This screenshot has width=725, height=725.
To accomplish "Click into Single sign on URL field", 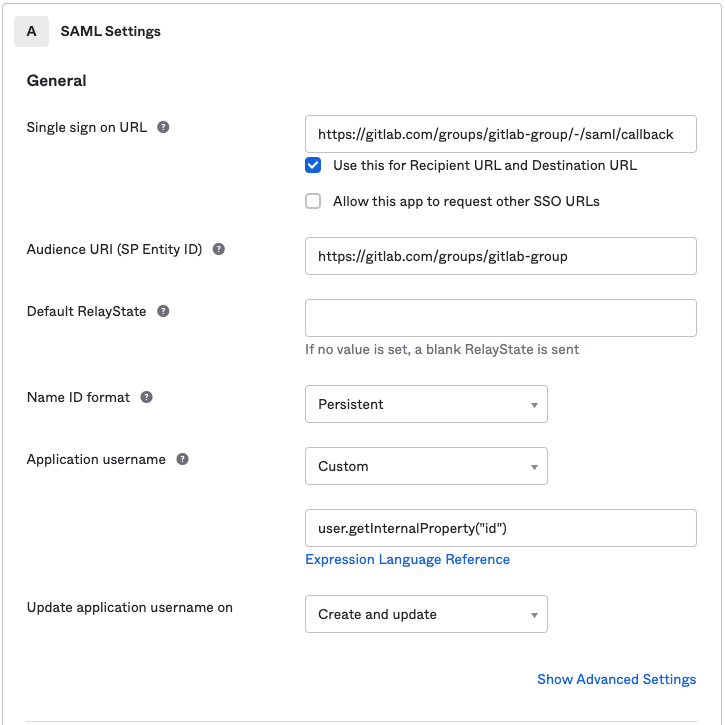I will 500,134.
